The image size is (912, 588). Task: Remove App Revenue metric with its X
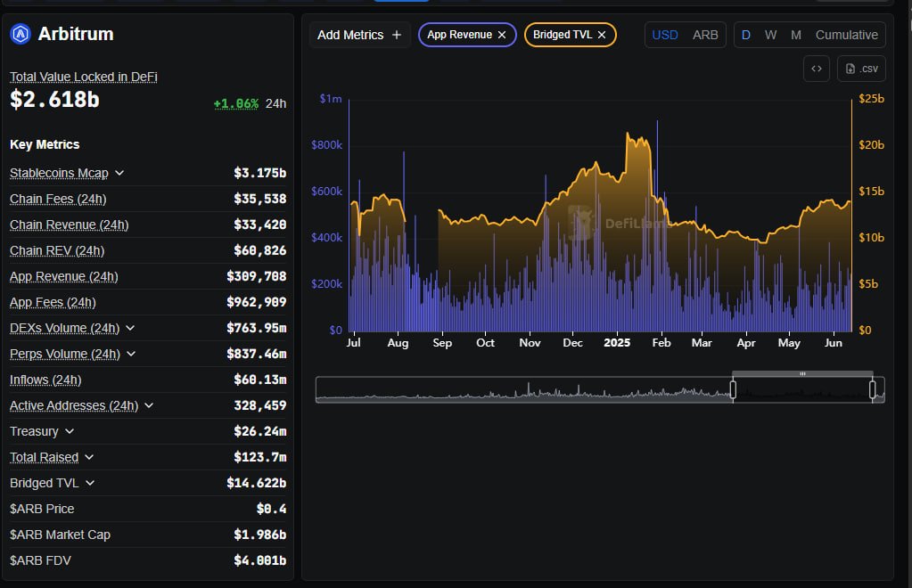[x=502, y=35]
